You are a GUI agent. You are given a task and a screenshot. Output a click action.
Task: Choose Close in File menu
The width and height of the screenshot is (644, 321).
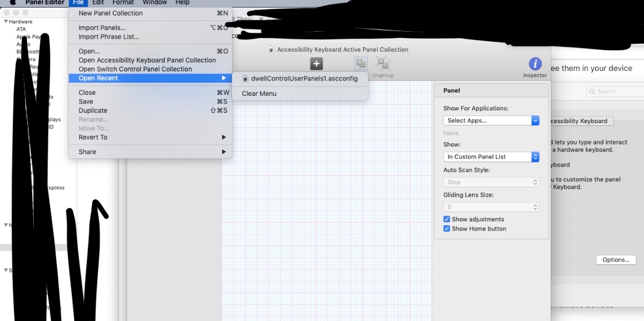tap(150, 93)
